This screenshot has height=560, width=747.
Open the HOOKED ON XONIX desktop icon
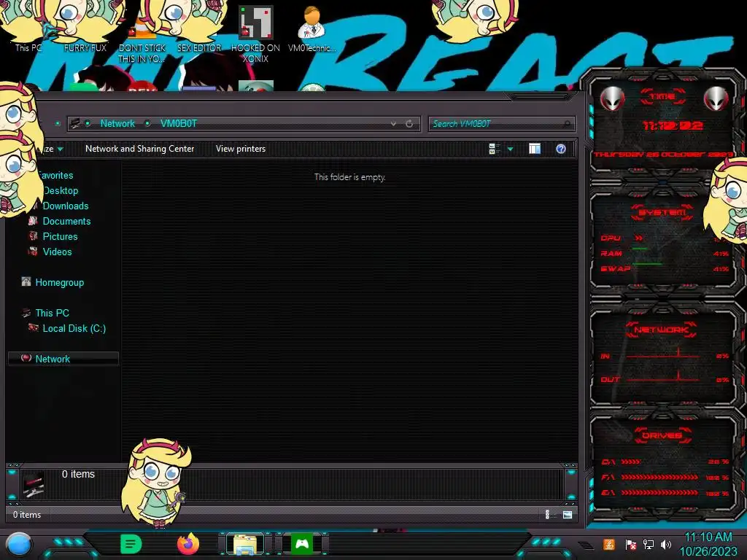[255, 34]
